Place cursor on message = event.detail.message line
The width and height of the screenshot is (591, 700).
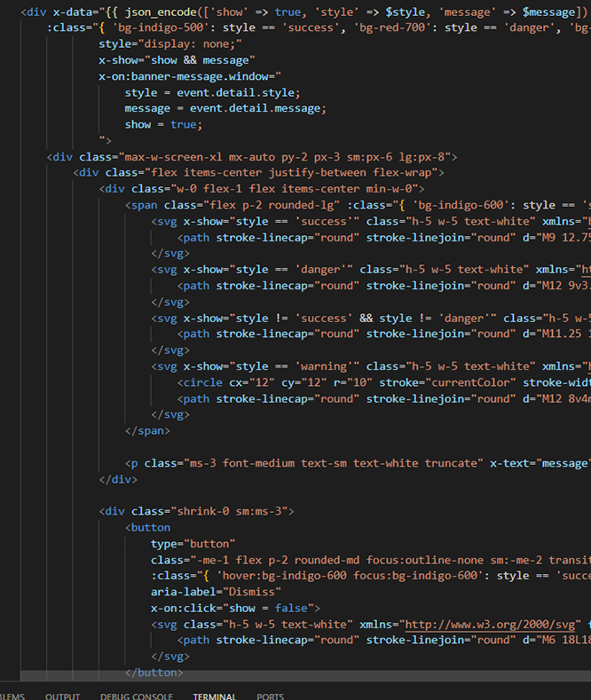[225, 108]
